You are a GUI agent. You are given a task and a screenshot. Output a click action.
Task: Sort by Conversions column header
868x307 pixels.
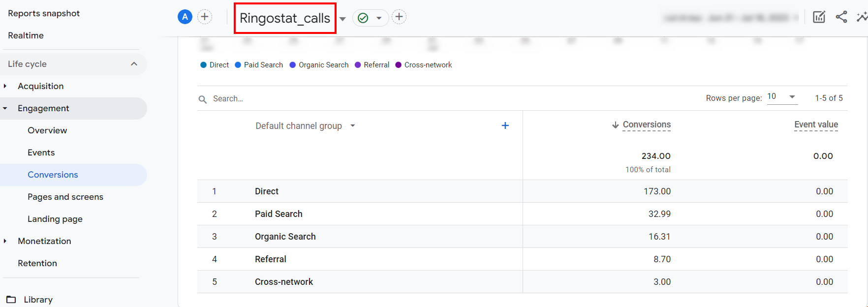647,125
